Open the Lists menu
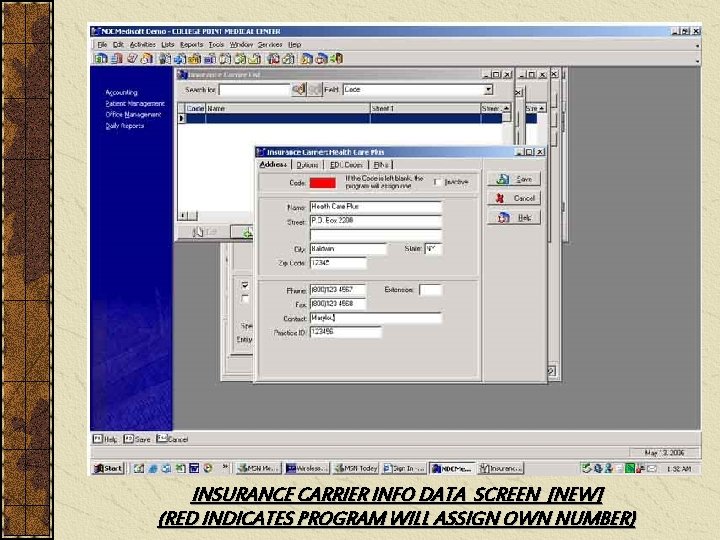The width and height of the screenshot is (720, 540). [168, 45]
